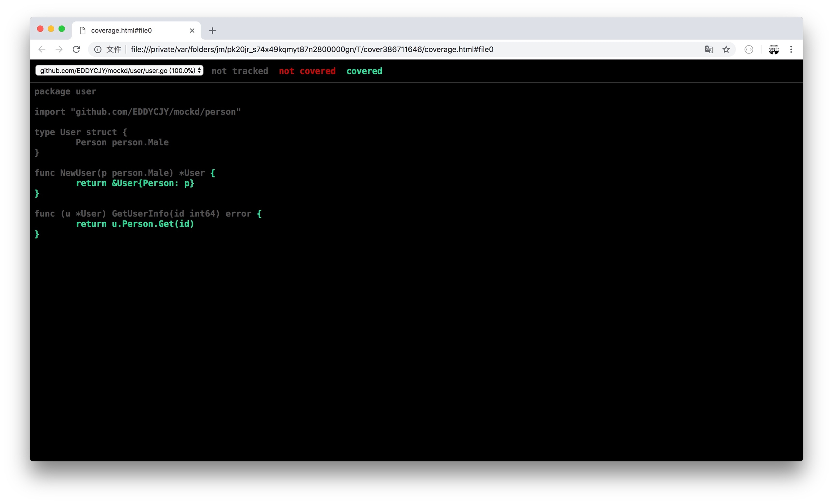
Task: Click the browser back arrow
Action: (x=42, y=49)
